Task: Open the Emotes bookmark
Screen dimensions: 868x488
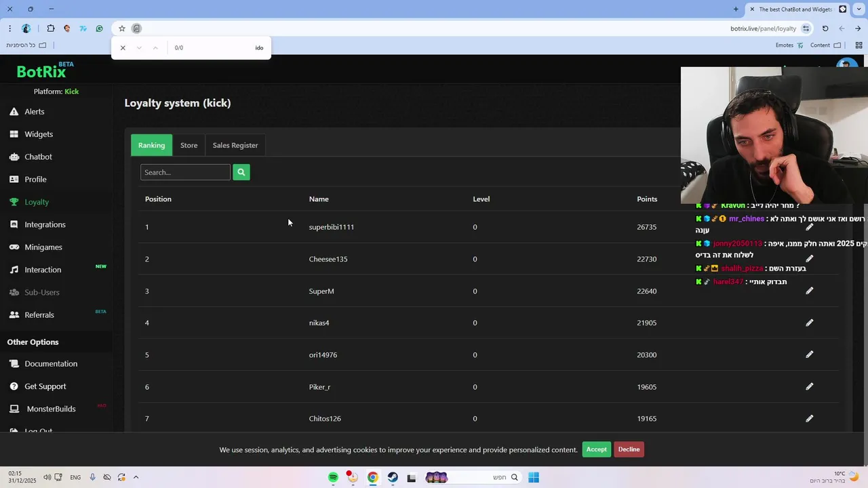Action: [x=789, y=45]
